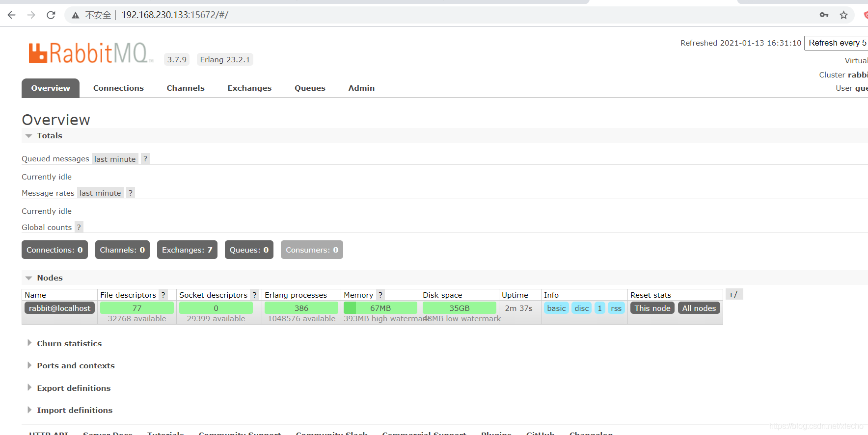The width and height of the screenshot is (868, 435).
Task: Click Consumers: 0 count badge
Action: [x=312, y=250]
